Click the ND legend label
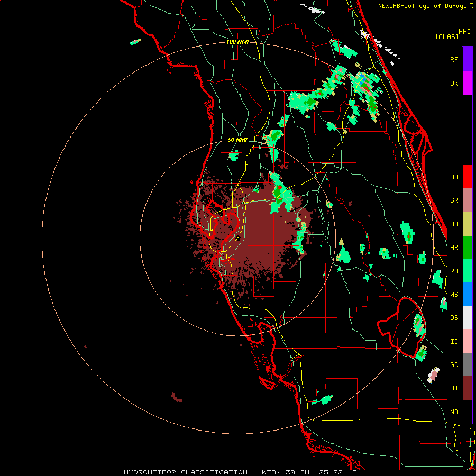 [x=454, y=411]
